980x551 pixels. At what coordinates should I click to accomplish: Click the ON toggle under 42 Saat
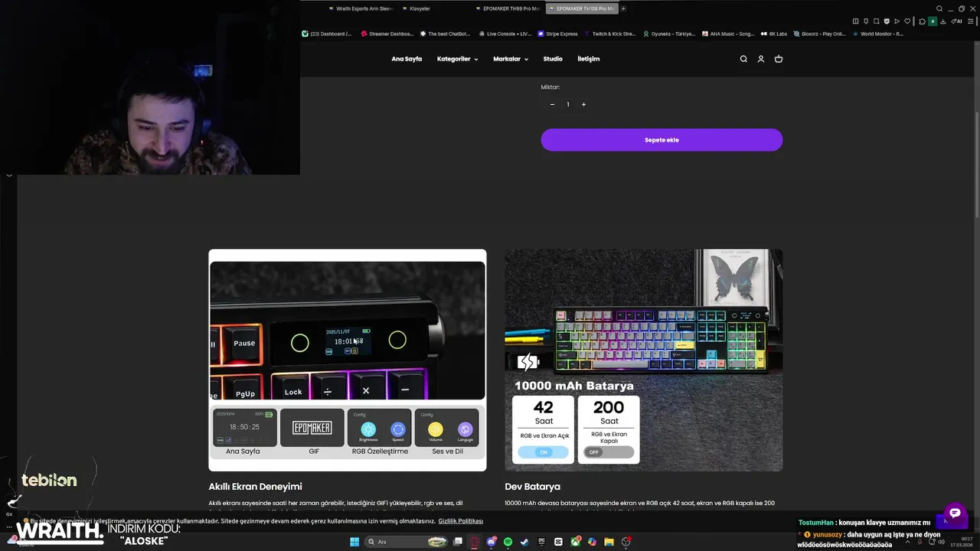click(544, 452)
